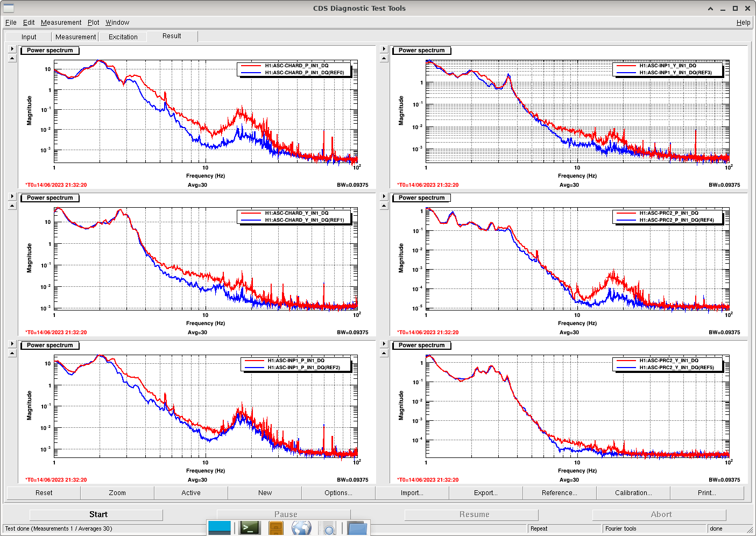Open the file cabinet icon in the taskbar

tap(275, 528)
